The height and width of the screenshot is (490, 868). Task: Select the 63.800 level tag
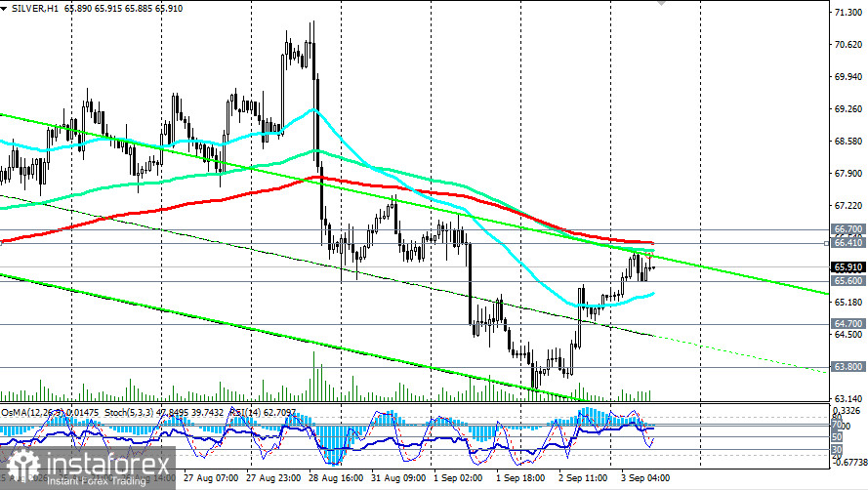pos(848,367)
